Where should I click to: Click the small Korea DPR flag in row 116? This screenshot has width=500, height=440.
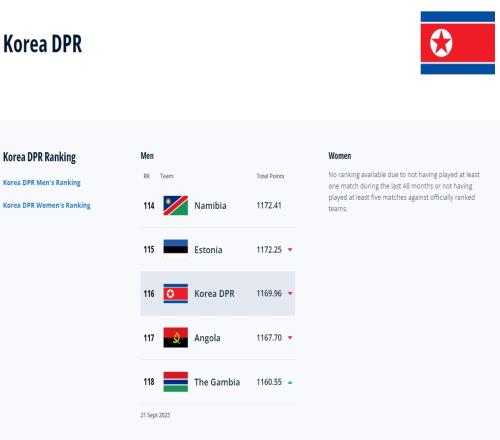[x=176, y=293]
